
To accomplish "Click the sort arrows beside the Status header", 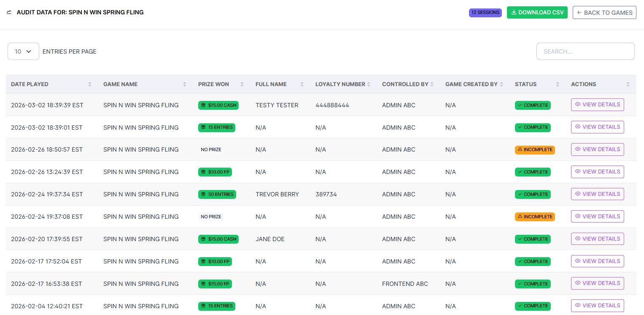I will click(558, 84).
